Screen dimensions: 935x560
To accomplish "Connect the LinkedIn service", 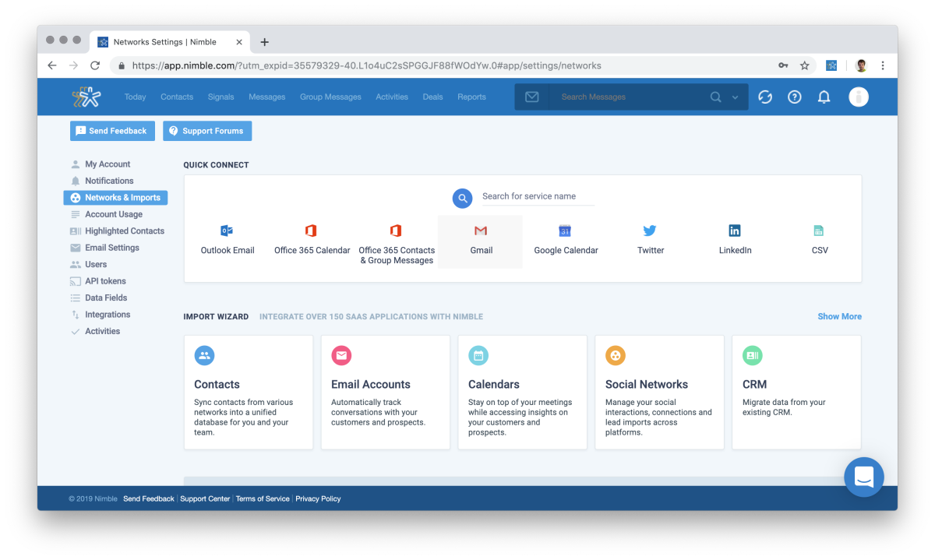I will tap(735, 241).
